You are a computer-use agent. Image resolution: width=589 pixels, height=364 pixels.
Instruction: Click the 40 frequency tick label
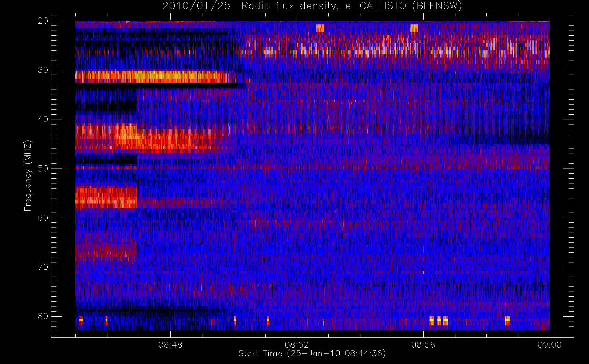coord(43,119)
